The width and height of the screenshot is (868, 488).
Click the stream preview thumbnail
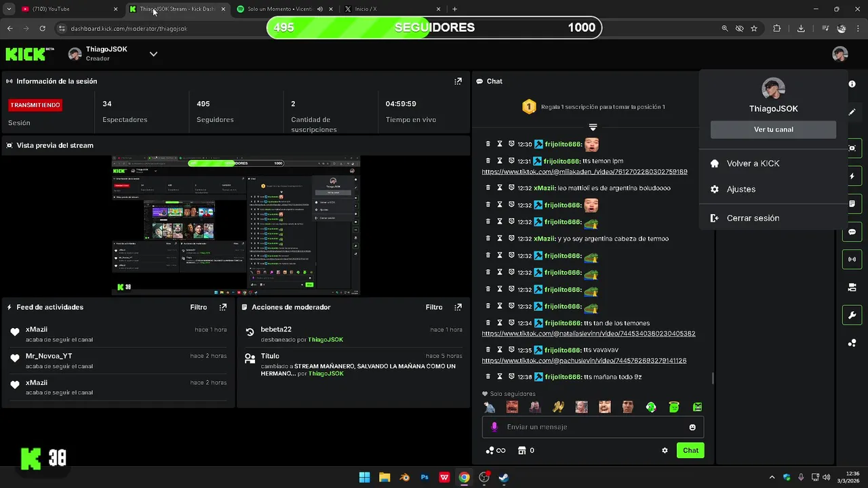pos(235,226)
